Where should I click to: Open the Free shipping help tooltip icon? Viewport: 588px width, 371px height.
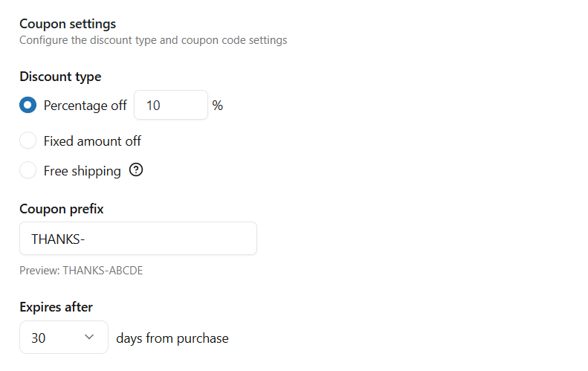point(136,170)
